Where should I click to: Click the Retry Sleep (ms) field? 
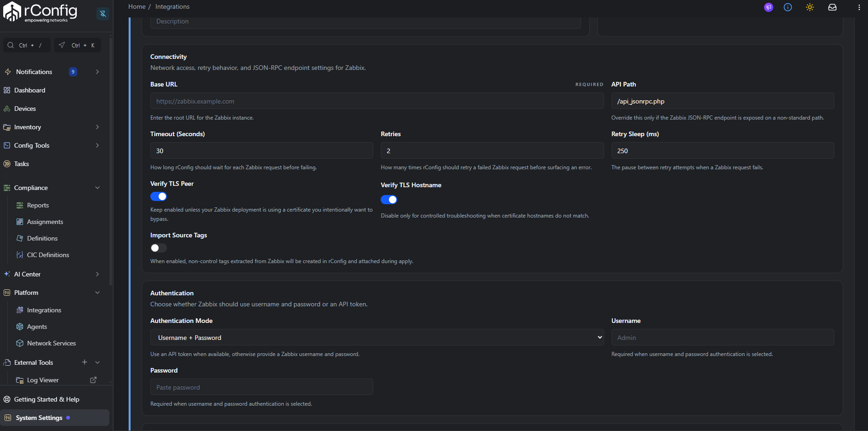click(x=723, y=151)
